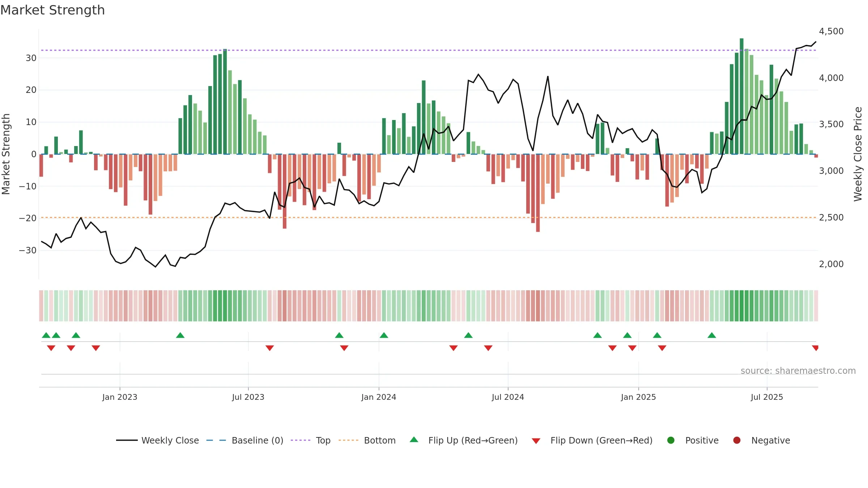Click the vertical Market Strength axis title
Screen dimensions: 868x488
point(6,154)
